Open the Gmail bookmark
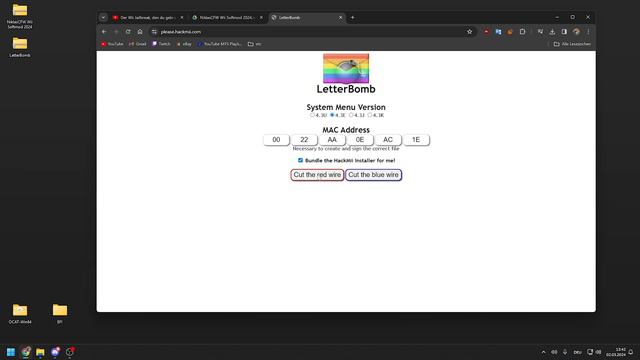Viewport: 640px width, 360px height. 138,44
